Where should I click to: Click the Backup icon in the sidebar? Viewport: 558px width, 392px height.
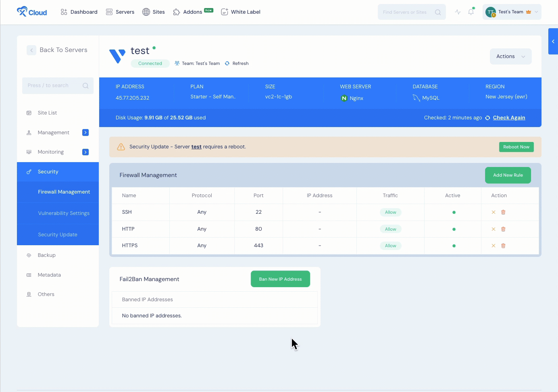[29, 255]
